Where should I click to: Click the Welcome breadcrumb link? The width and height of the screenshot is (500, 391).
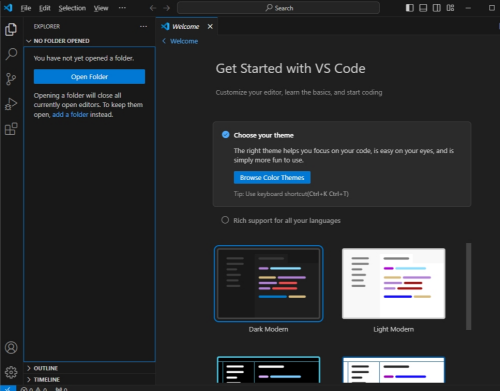[x=184, y=41]
